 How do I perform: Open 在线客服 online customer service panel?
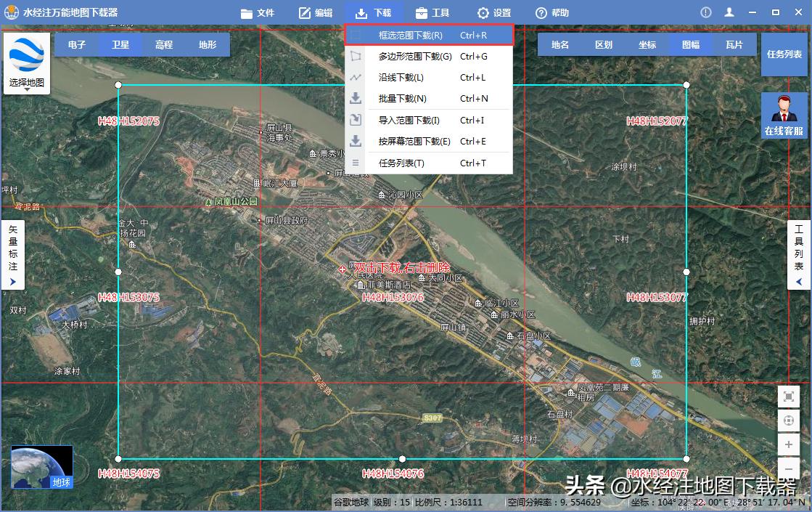coord(784,116)
